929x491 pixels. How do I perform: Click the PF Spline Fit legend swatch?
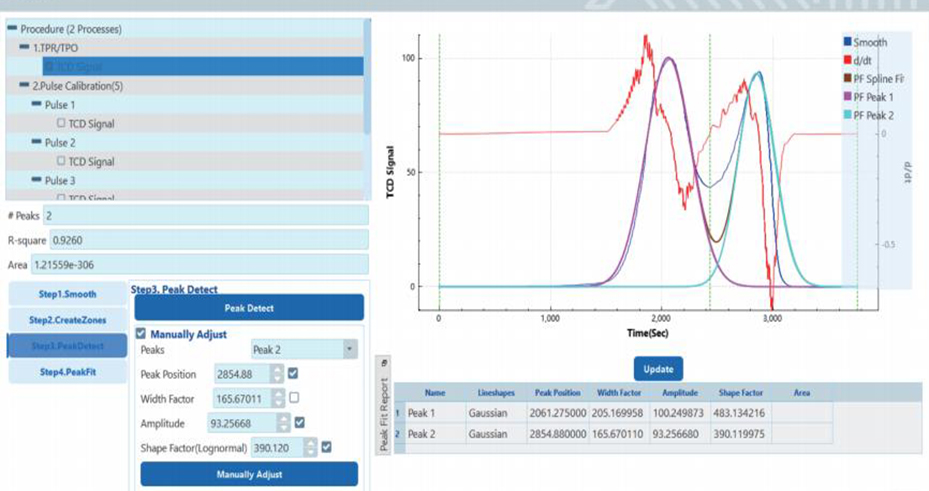point(848,78)
